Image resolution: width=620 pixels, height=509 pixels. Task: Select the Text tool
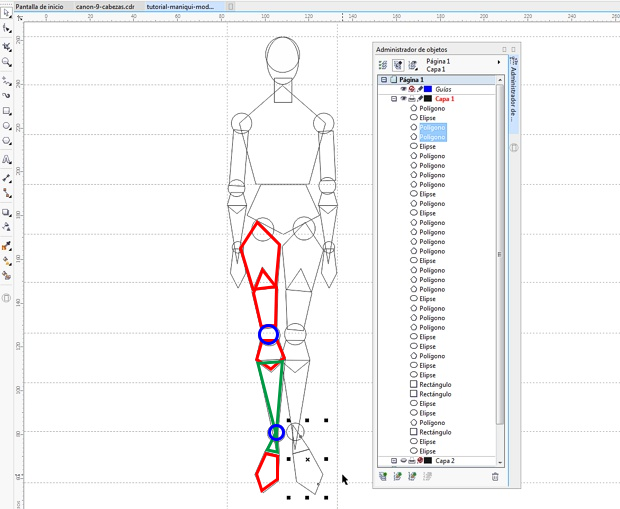(6, 159)
